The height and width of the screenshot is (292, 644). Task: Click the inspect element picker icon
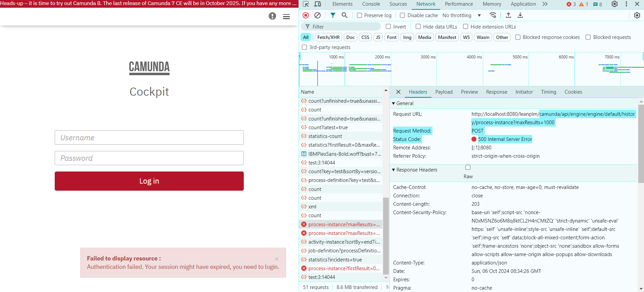[306, 4]
